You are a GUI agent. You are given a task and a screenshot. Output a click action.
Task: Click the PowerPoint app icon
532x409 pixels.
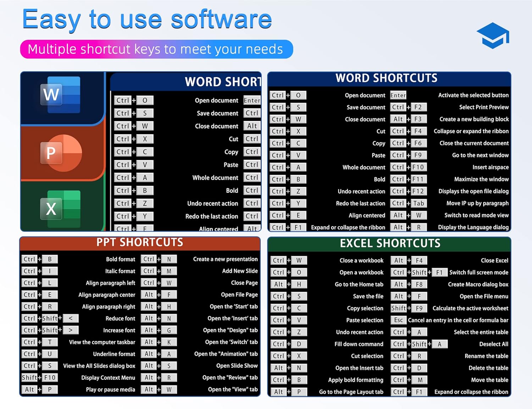[x=61, y=153]
